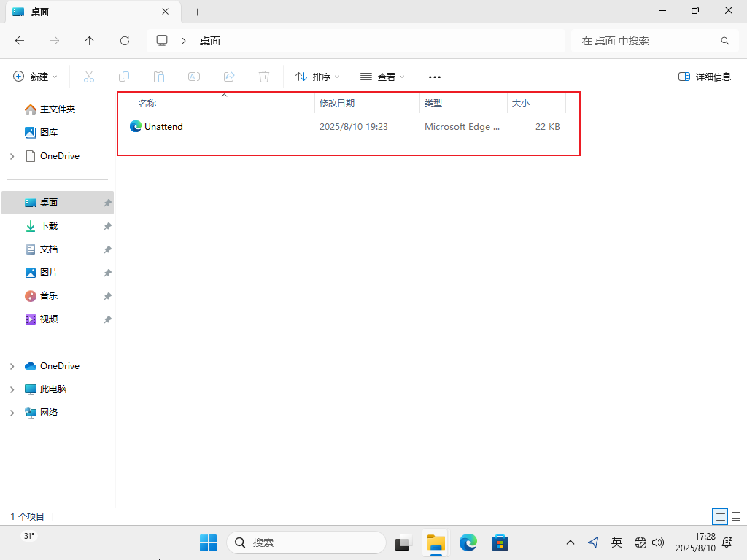This screenshot has height=560, width=747.
Task: Go back with the left arrow
Action: tap(20, 41)
